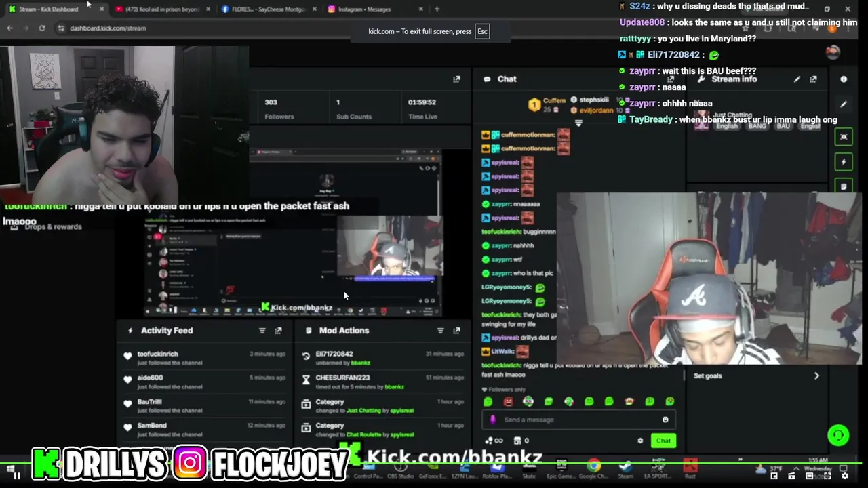Open the green headset support button
This screenshot has height=488, width=868.
tap(838, 435)
